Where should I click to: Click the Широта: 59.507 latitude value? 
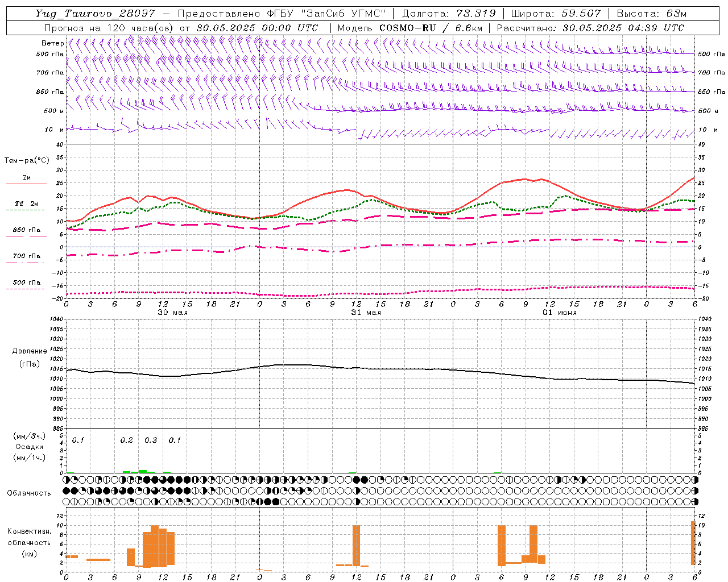tap(556, 14)
